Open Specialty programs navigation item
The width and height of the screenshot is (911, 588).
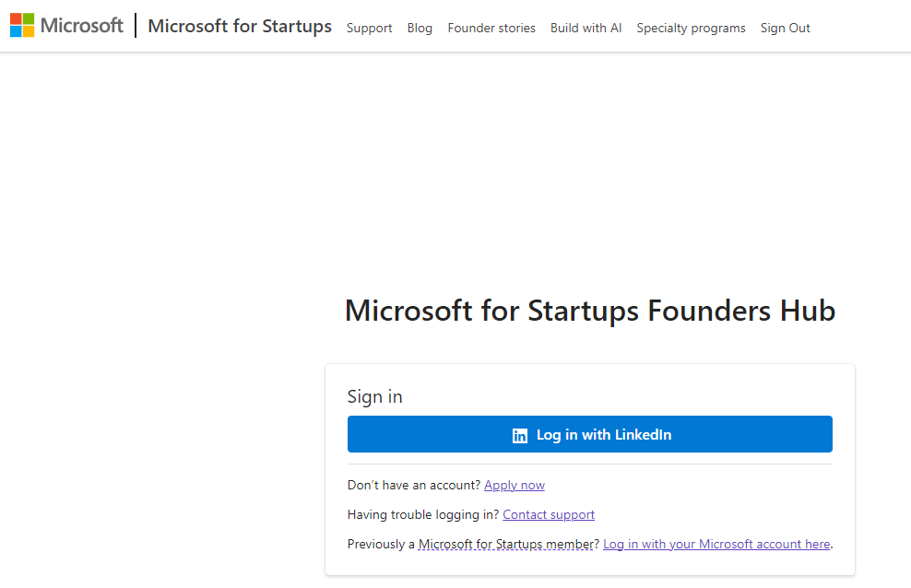click(691, 28)
